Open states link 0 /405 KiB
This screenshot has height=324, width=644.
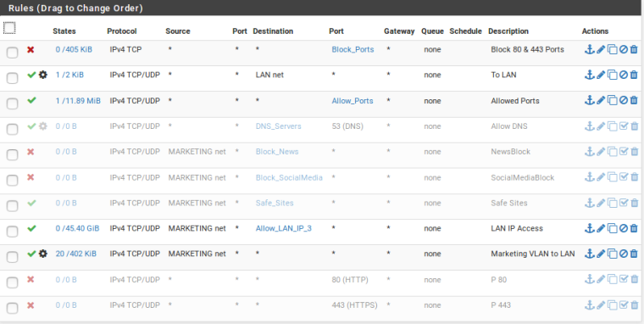pyautogui.click(x=74, y=50)
